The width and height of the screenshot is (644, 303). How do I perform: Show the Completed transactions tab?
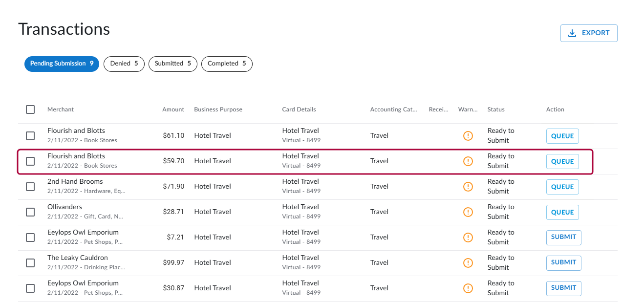pos(227,64)
